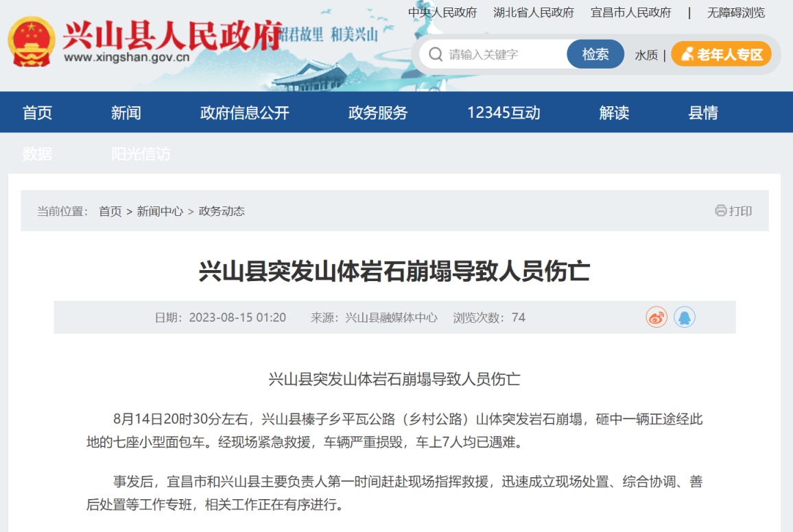Click the QQ share icon
Image resolution: width=793 pixels, height=532 pixels.
(684, 317)
